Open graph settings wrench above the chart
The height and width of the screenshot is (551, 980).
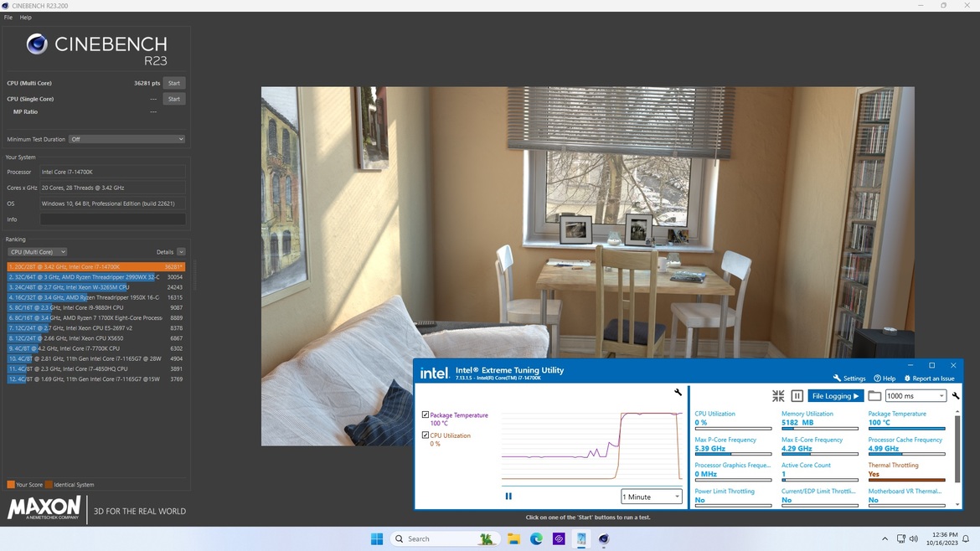pyautogui.click(x=678, y=393)
